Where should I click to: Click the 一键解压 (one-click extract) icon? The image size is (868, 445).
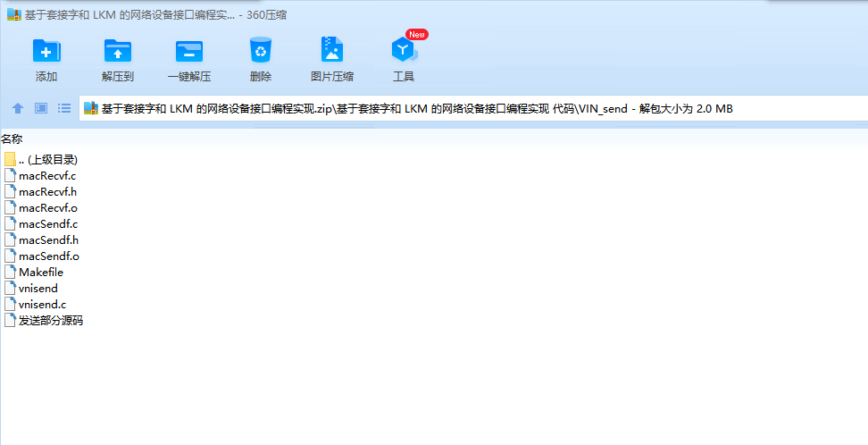(x=189, y=51)
